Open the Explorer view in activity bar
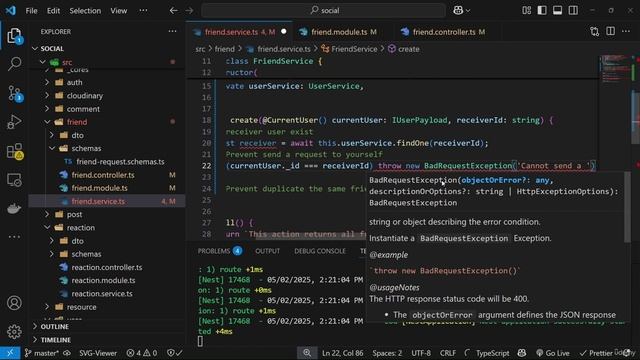640x360 pixels. pyautogui.click(x=14, y=36)
